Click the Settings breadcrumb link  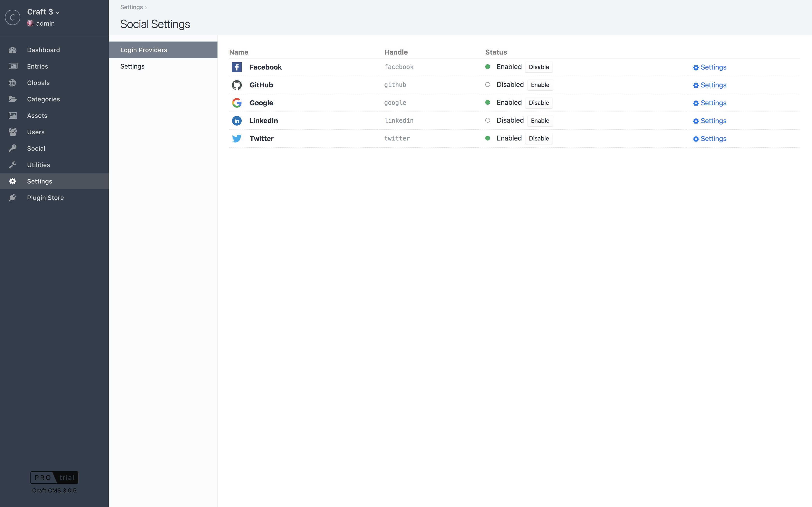pos(131,7)
